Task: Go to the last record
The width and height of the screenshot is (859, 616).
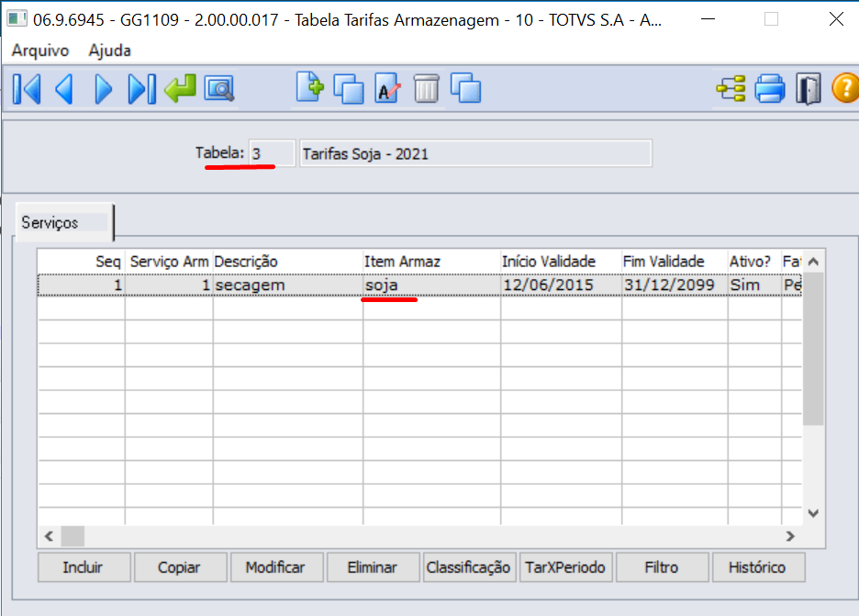Action: [141, 89]
